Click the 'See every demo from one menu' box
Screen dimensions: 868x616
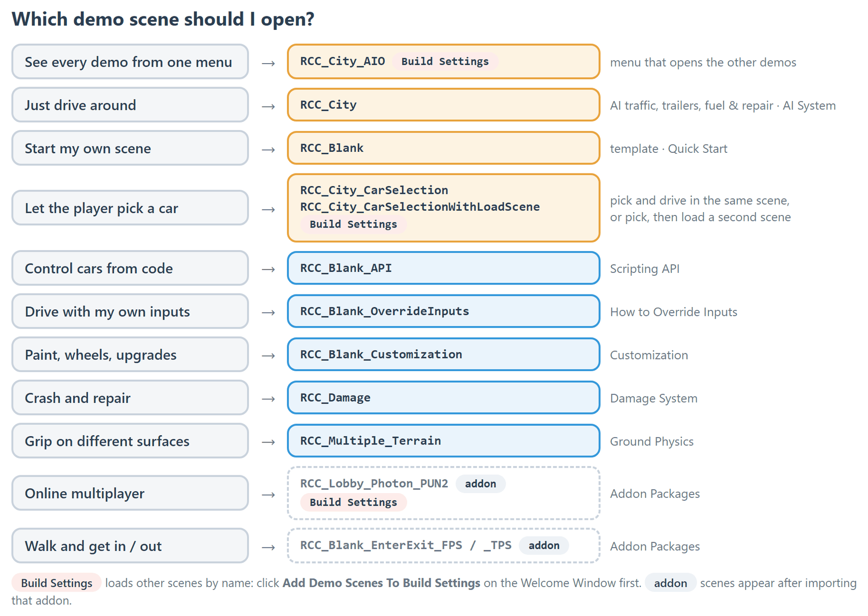130,62
